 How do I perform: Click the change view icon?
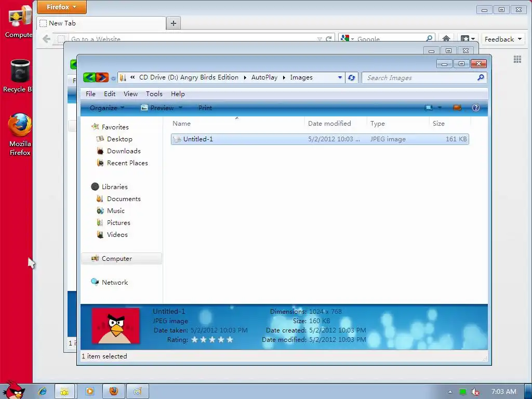tap(429, 108)
